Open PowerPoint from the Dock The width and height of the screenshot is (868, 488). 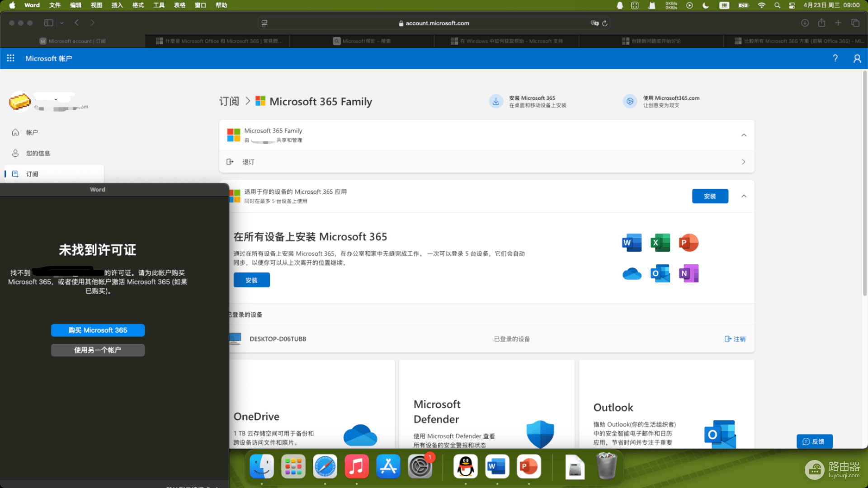[529, 466]
